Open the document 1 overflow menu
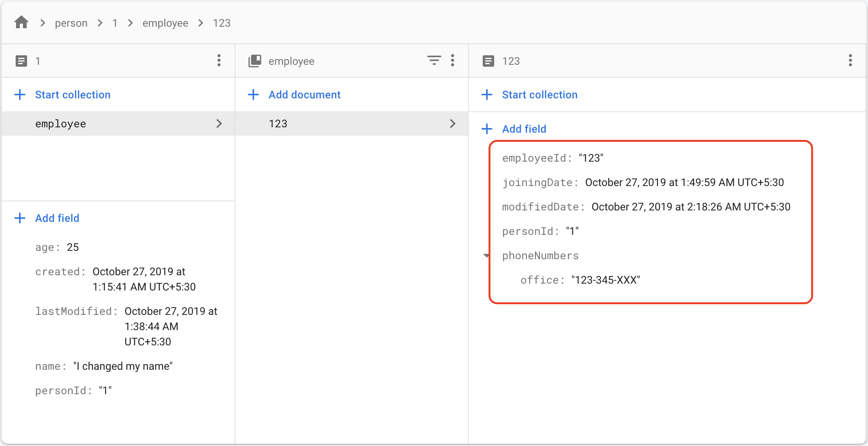Image resolution: width=868 pixels, height=446 pixels. [x=219, y=61]
